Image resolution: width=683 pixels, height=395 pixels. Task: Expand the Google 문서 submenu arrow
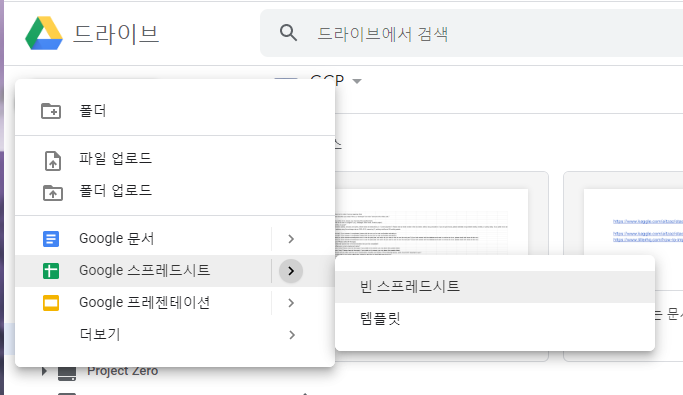(291, 239)
